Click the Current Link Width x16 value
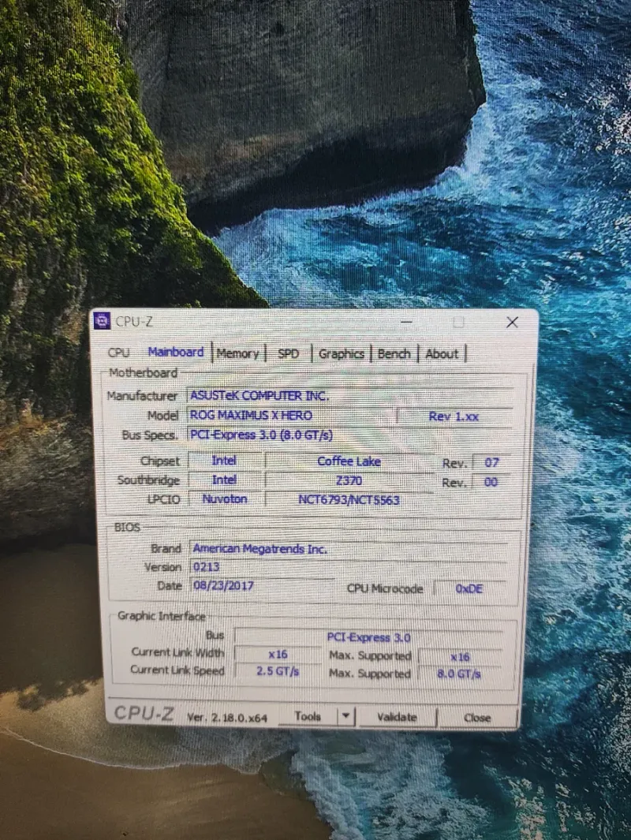The image size is (631, 840). (278, 654)
